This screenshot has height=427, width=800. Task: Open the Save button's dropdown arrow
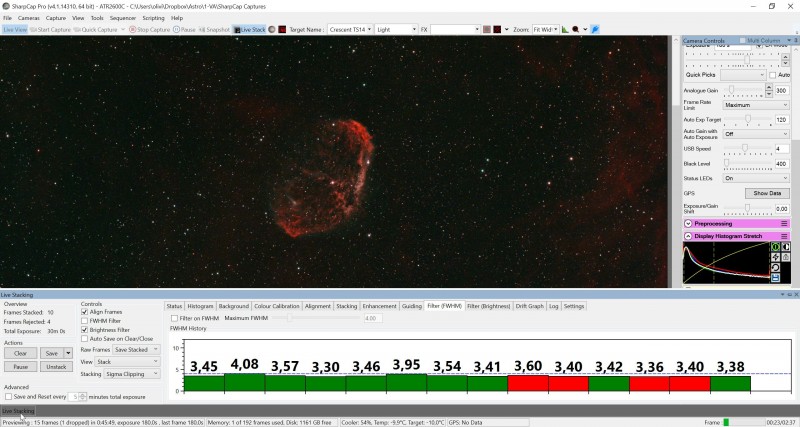pos(68,353)
